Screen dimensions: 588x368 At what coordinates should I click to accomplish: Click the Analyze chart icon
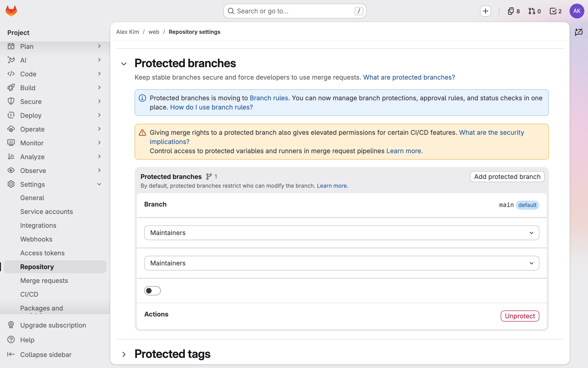[11, 156]
